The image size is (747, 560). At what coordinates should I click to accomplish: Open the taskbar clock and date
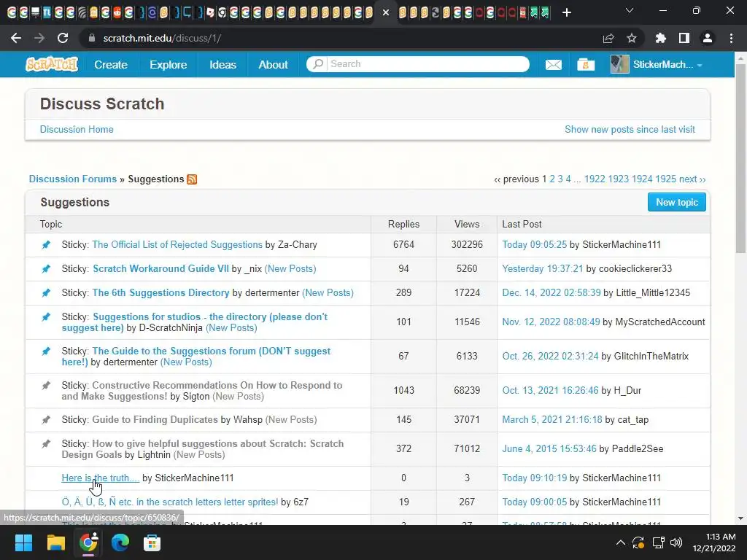tap(713, 542)
